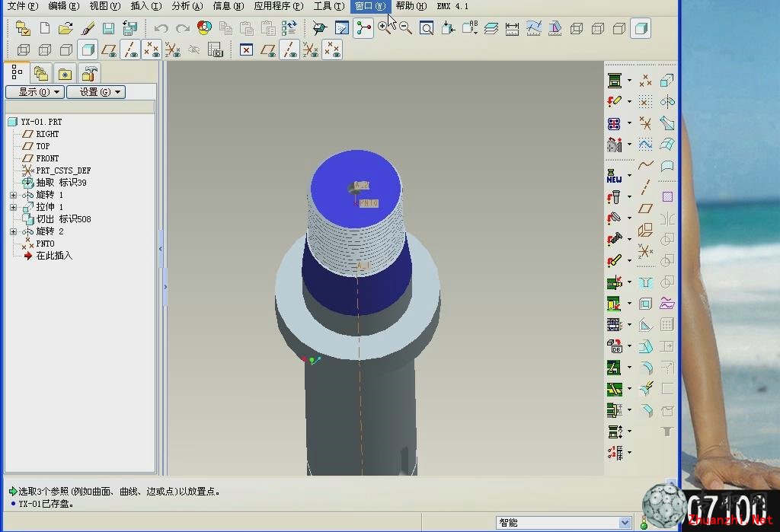This screenshot has width=780, height=532.
Task: Click the distance measure ruler icon
Action: pos(512,28)
